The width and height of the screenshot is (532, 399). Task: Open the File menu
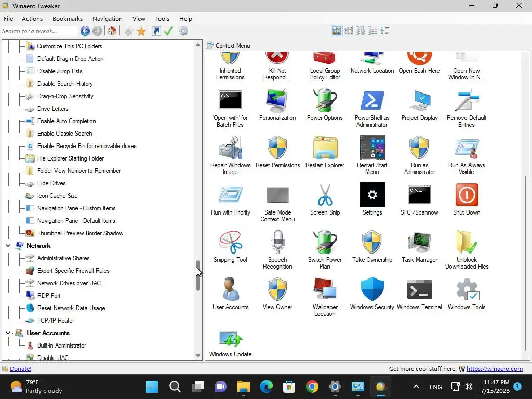pyautogui.click(x=8, y=19)
